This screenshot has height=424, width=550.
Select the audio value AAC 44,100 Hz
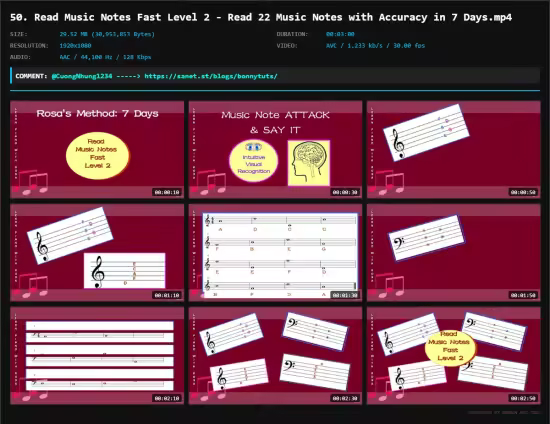click(x=105, y=57)
